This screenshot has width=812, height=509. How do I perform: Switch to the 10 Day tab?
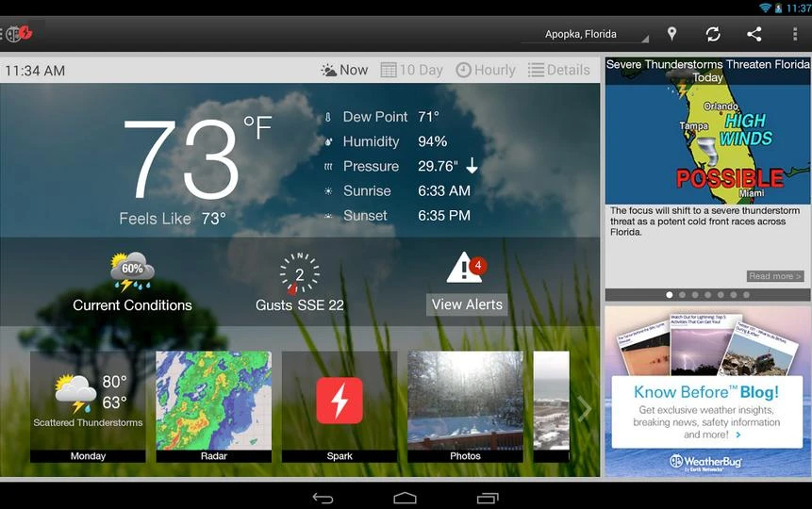(x=412, y=70)
